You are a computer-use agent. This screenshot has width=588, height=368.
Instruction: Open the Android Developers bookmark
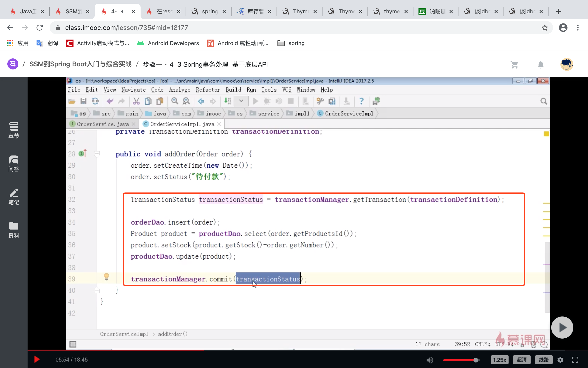(x=168, y=43)
